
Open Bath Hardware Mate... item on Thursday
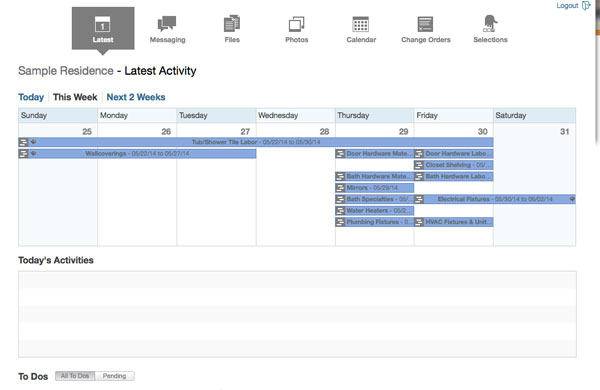(x=375, y=176)
